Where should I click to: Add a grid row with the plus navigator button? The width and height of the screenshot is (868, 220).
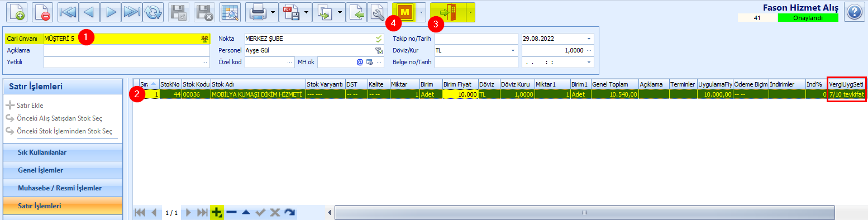(x=217, y=213)
